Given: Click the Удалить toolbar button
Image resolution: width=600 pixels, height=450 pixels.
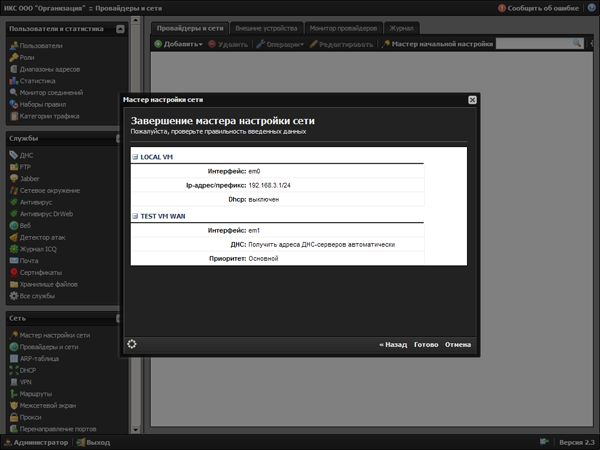Looking at the screenshot, I should 228,44.
